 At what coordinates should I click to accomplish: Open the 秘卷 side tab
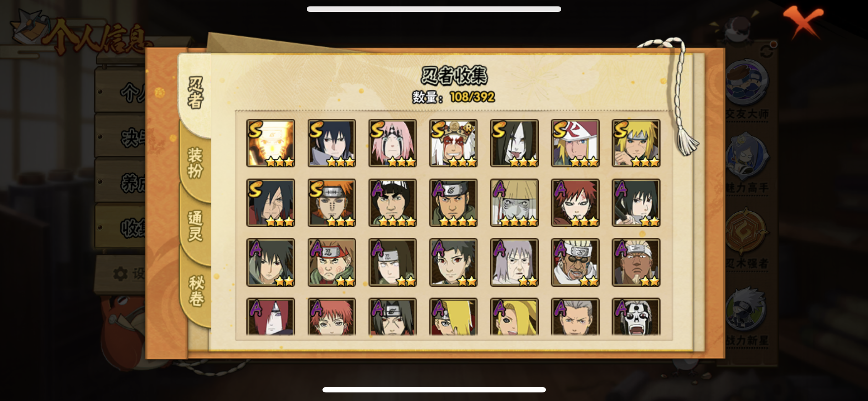(196, 290)
